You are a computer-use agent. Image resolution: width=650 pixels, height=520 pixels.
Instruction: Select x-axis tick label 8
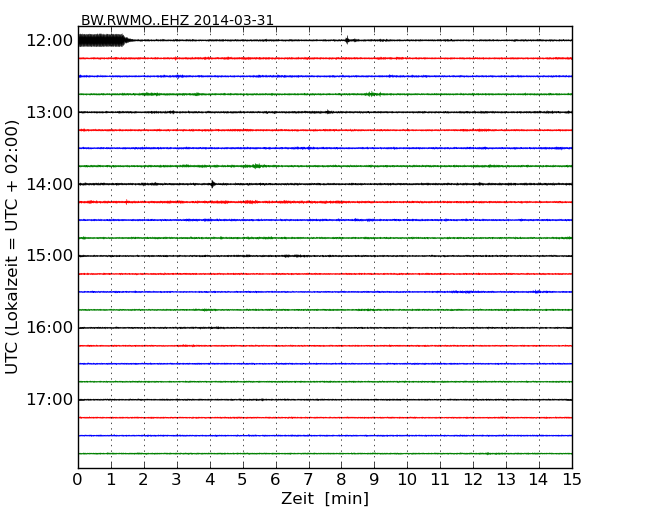tap(341, 480)
